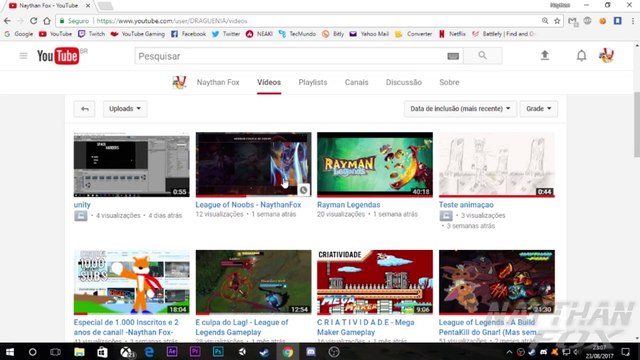Screen dimensions: 640x360
Task: Open the NEAKI bookmark
Action: (259, 34)
